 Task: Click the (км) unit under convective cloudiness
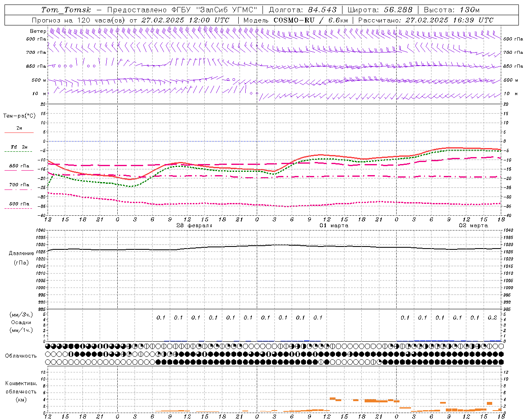click(21, 399)
